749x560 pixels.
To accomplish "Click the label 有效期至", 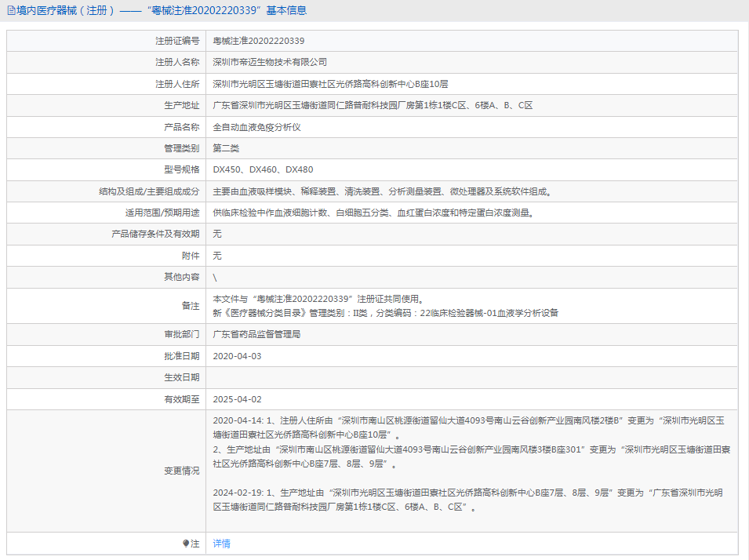I will pos(181,399).
